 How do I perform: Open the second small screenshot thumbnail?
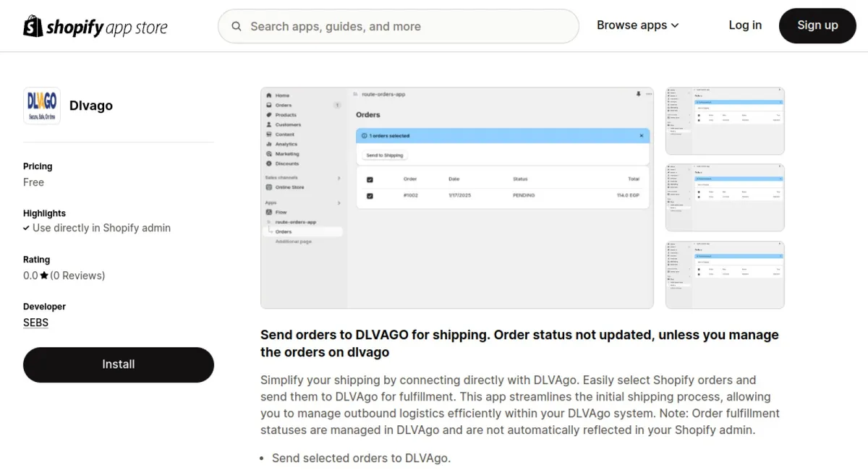[x=725, y=197]
